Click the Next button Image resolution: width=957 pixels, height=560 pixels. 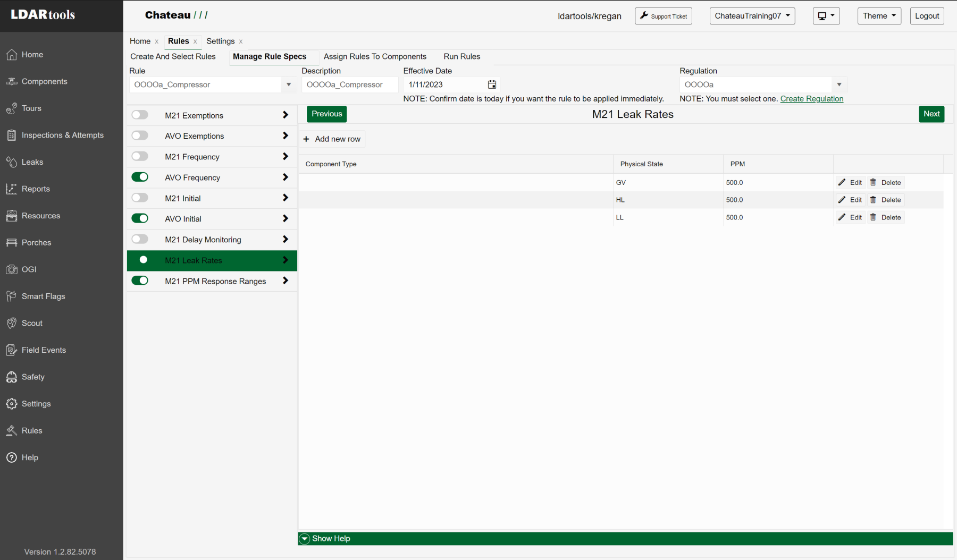(931, 114)
